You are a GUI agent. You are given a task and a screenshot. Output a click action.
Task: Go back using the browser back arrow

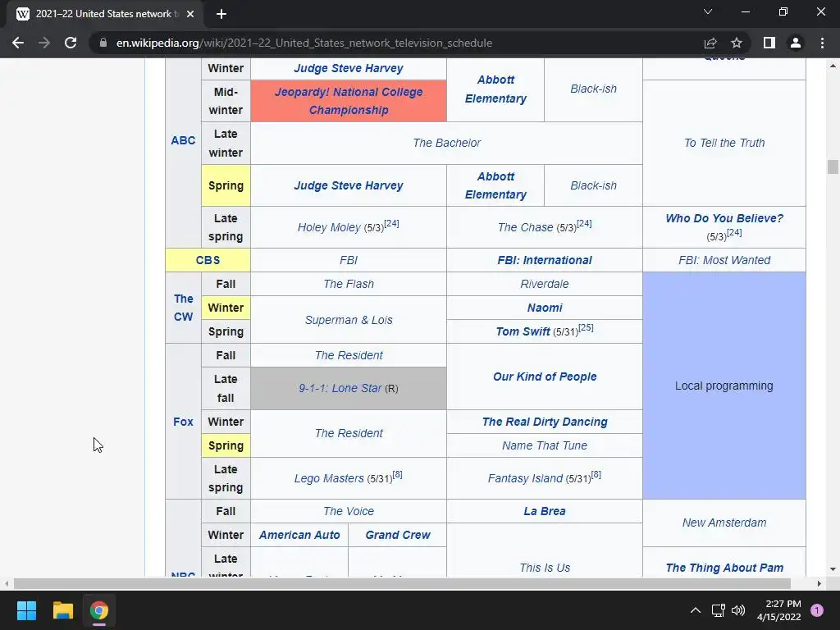coord(18,43)
